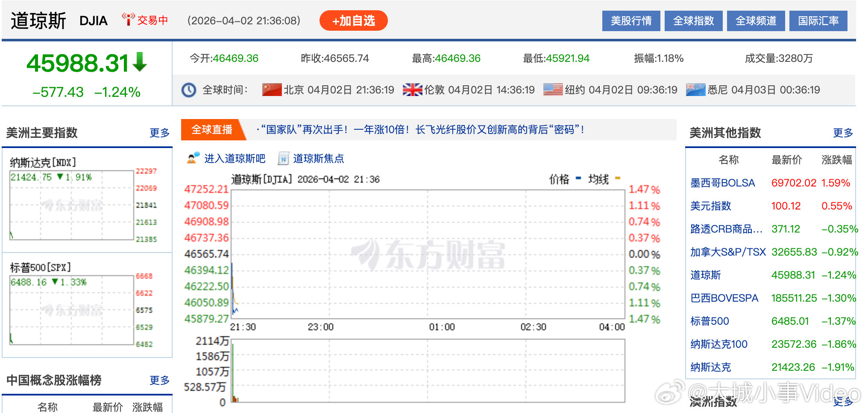Click the 美洲主要指数 section heading
This screenshot has height=413, width=868.
click(x=42, y=133)
